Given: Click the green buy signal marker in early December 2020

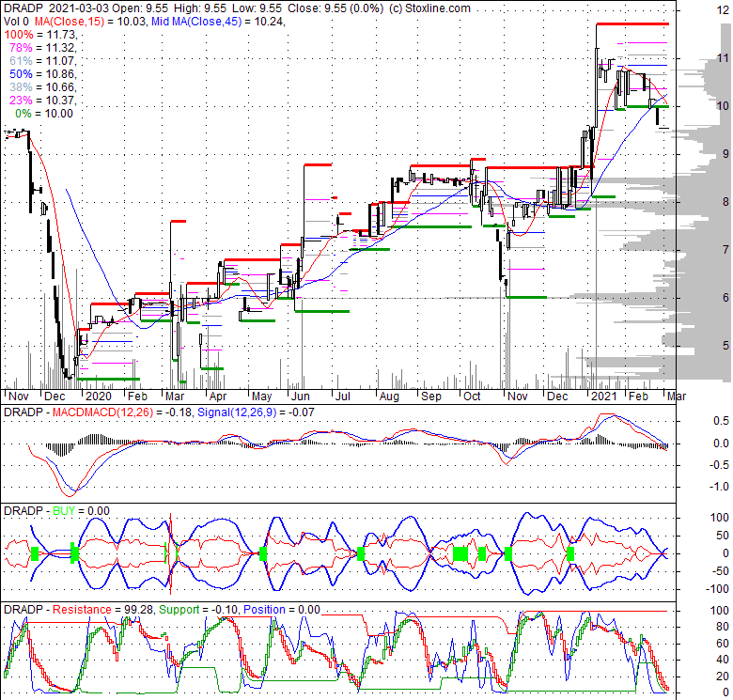Looking at the screenshot, I should tap(569, 553).
